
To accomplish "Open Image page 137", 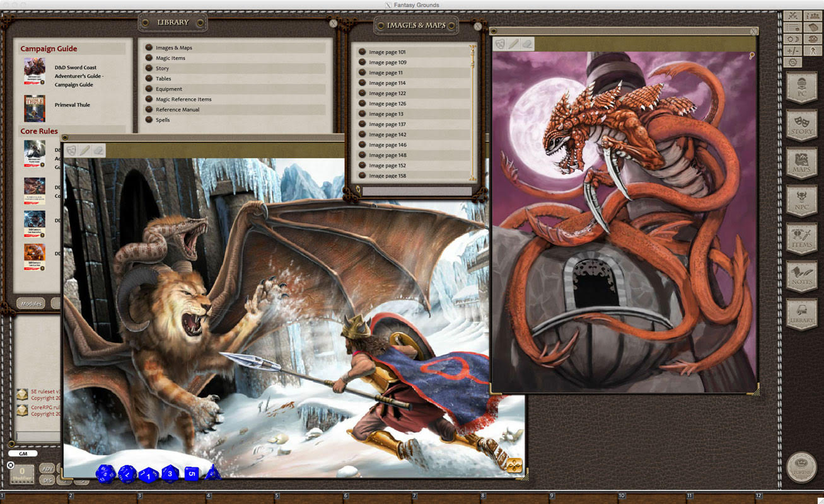I will (413, 124).
